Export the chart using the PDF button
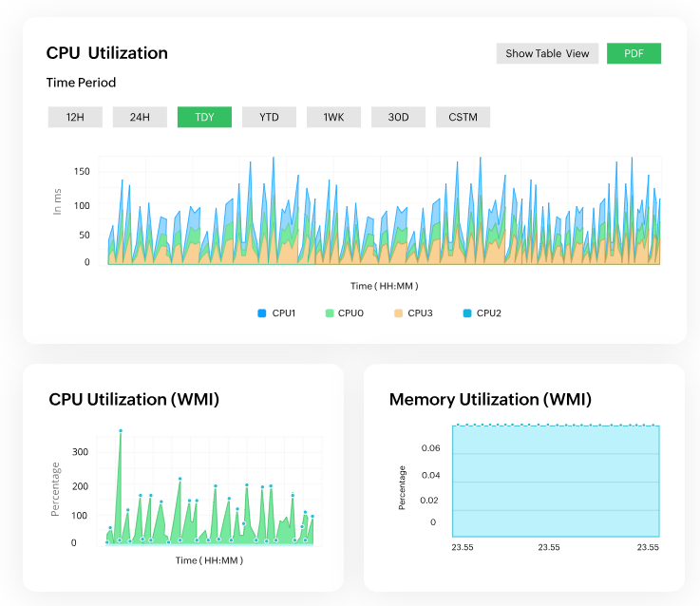Viewport: 700px width, 606px height. [634, 53]
